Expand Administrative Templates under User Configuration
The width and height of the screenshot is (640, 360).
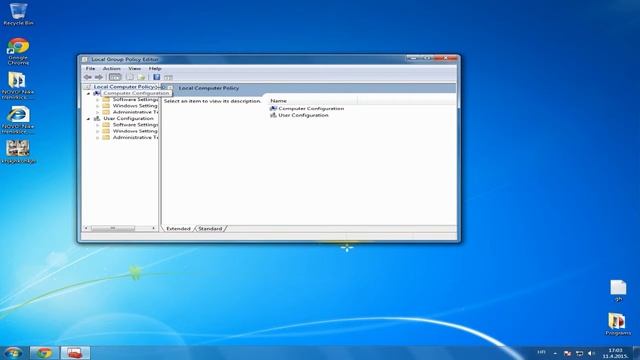click(x=98, y=138)
